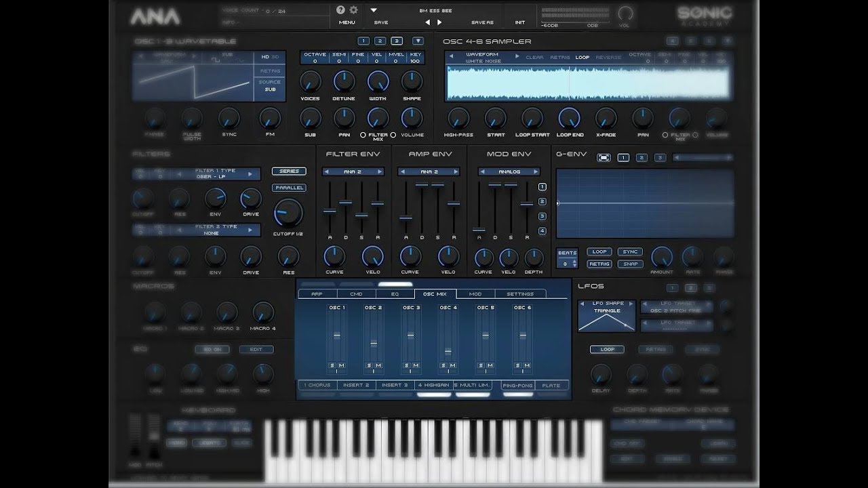The width and height of the screenshot is (868, 488).
Task: Click the wavetable SYNC knob
Action: point(229,119)
